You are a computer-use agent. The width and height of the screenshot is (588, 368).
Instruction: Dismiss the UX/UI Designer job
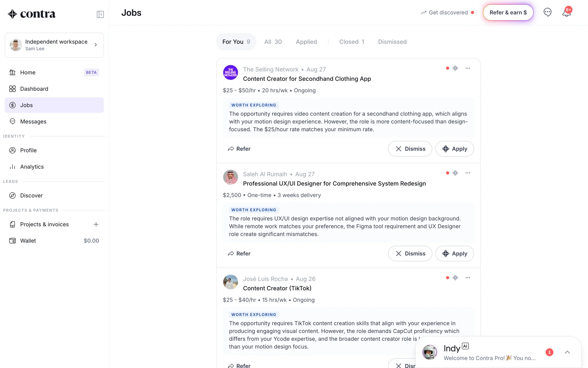coord(410,254)
